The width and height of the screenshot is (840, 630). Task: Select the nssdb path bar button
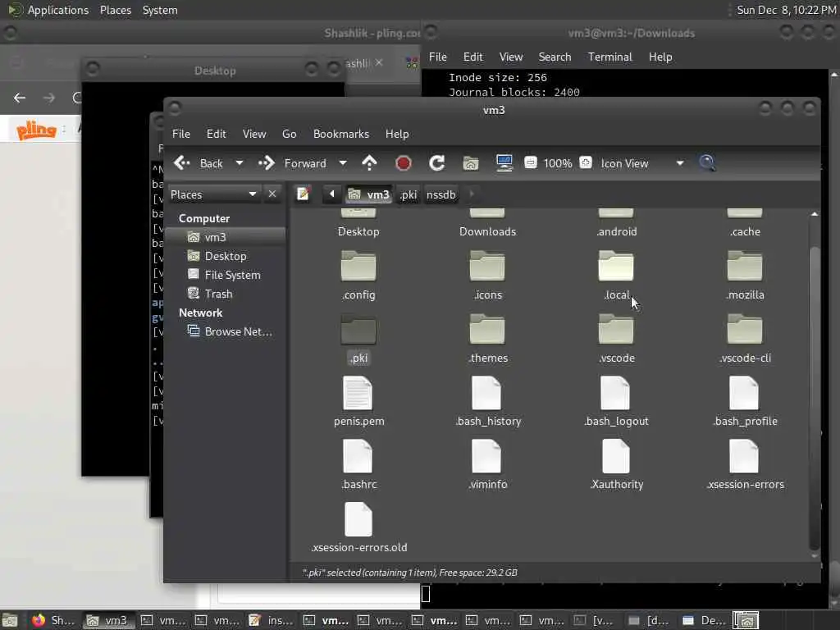coord(441,194)
